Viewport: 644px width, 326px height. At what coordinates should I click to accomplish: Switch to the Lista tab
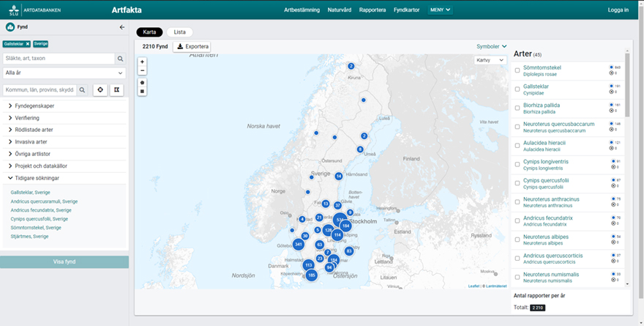(x=179, y=32)
